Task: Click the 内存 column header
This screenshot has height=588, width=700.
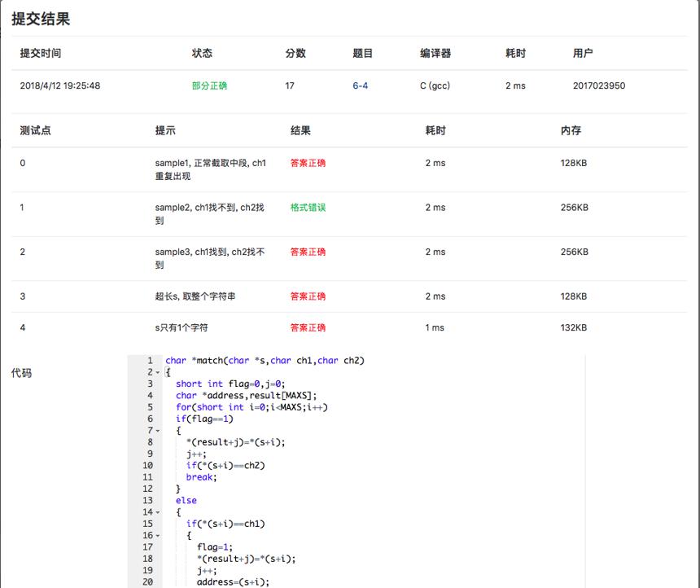Action: [571, 130]
